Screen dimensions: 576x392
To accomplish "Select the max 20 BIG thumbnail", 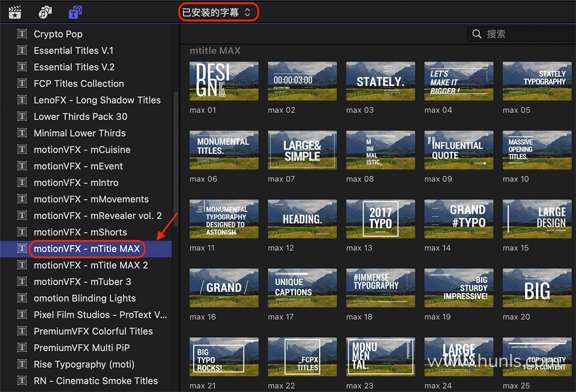I will 537,288.
